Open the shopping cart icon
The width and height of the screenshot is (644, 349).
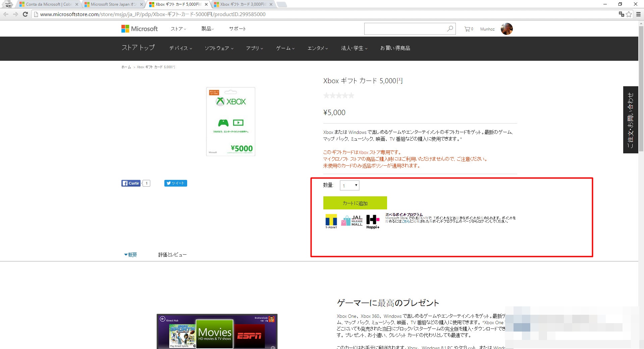(469, 29)
